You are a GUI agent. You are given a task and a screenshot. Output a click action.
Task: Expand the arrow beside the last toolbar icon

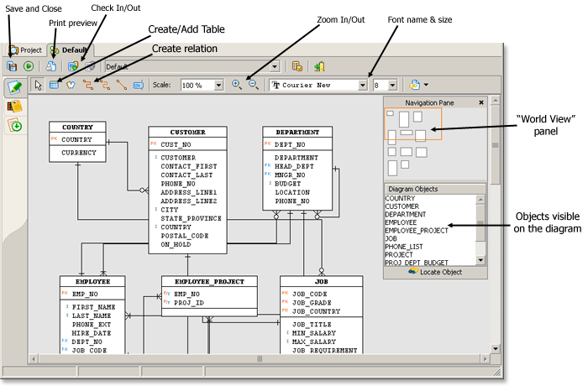click(426, 85)
